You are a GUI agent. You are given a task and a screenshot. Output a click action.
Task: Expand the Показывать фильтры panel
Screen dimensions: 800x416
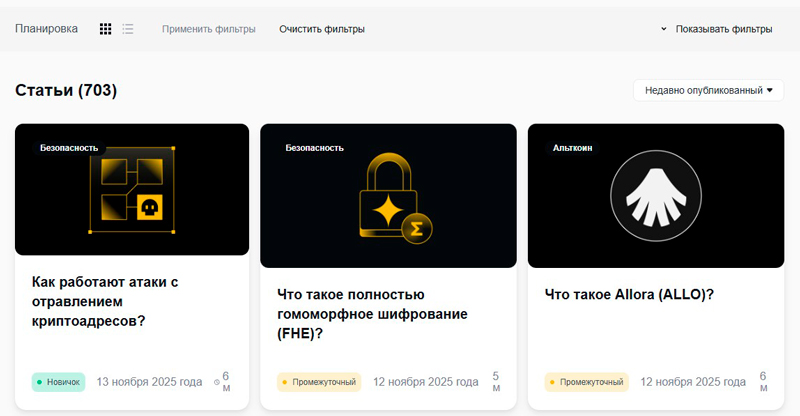point(716,29)
